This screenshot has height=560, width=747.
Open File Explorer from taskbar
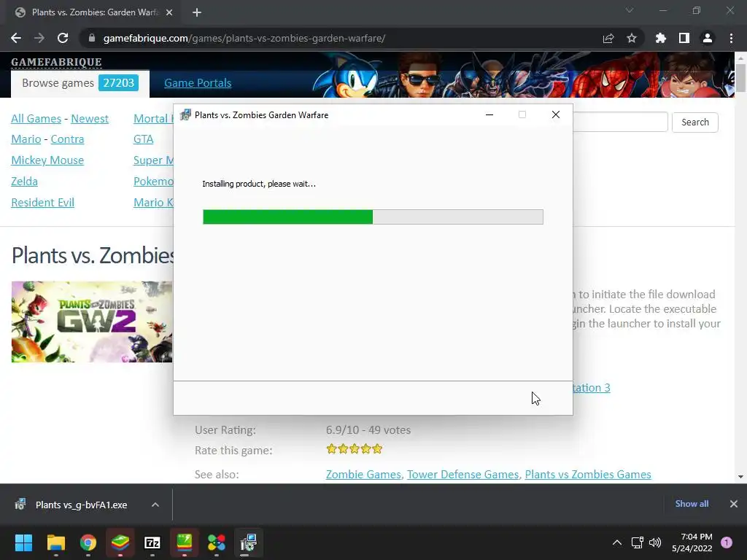(x=55, y=542)
